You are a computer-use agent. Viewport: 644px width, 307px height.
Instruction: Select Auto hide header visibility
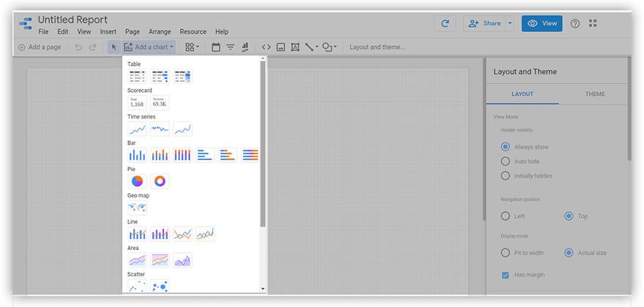click(505, 162)
